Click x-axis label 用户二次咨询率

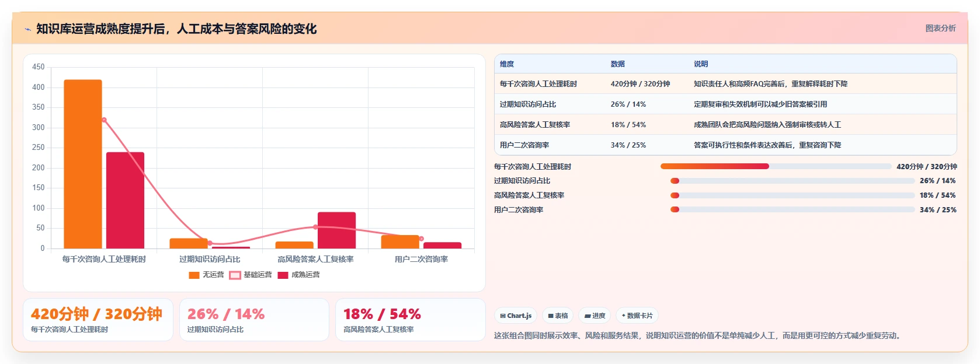coord(421,259)
